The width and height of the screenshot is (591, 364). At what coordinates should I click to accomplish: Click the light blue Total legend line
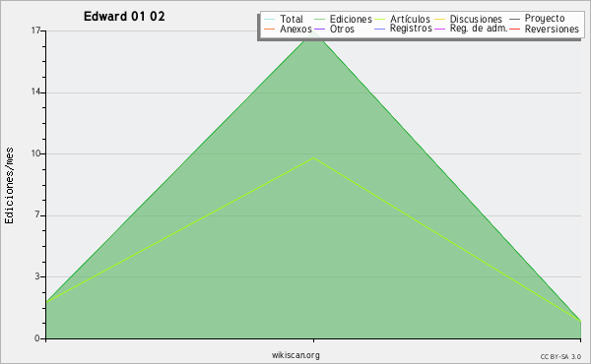(270, 19)
